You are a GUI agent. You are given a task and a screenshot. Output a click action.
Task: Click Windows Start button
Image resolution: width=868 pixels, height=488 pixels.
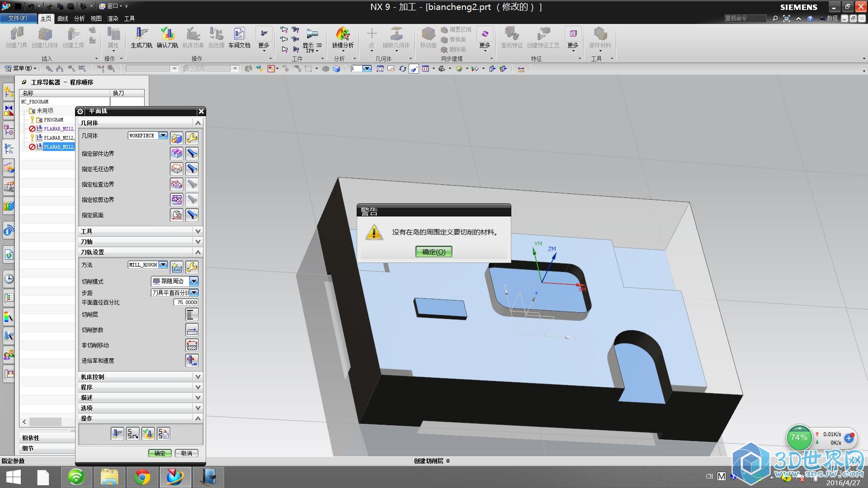click(x=14, y=477)
